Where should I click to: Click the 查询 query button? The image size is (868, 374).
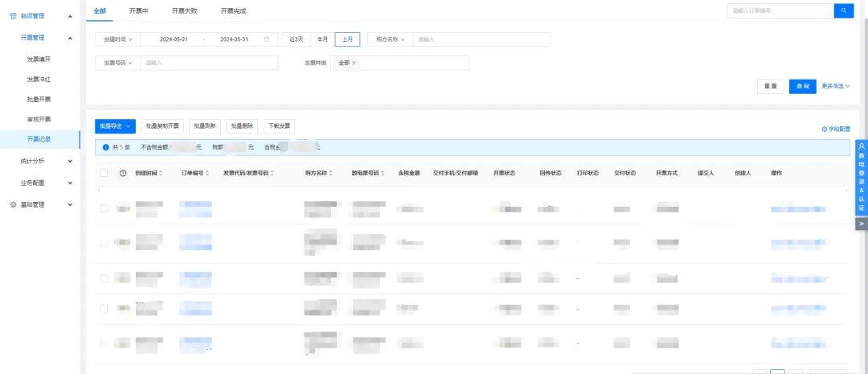803,86
